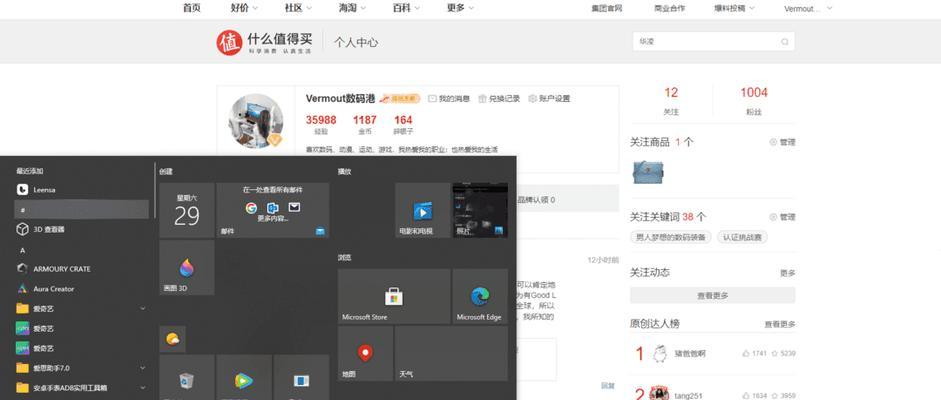
Task: Click the 什么值得买 site logo
Action: tap(265, 43)
